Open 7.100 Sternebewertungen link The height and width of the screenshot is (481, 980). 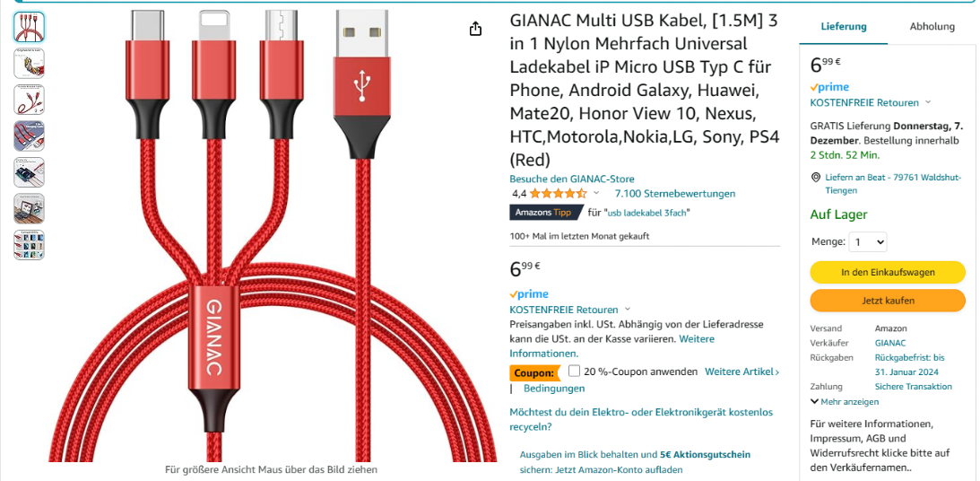coord(675,193)
